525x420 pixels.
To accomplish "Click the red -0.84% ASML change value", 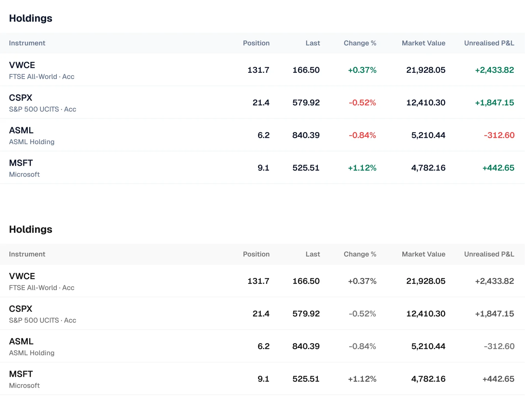I will 362,135.
